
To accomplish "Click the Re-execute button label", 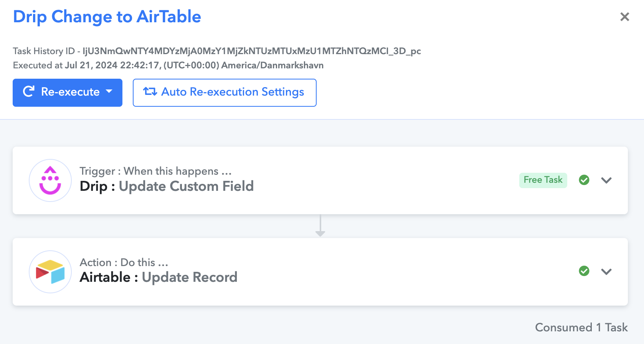I will 70,92.
